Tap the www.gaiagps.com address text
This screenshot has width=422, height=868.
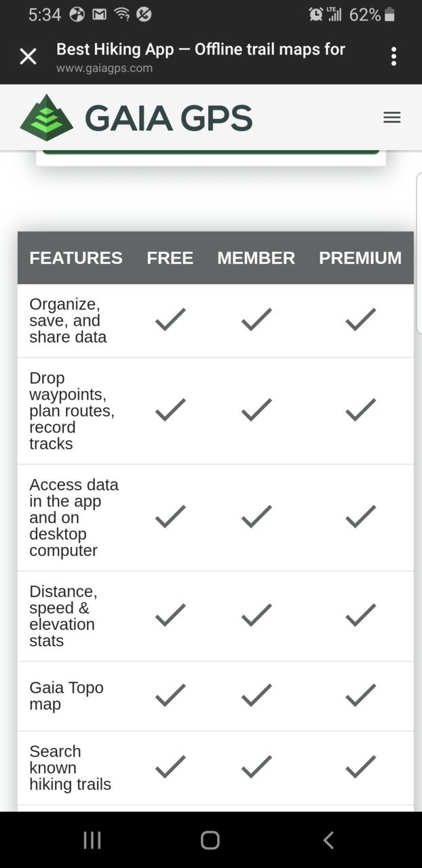[x=104, y=68]
